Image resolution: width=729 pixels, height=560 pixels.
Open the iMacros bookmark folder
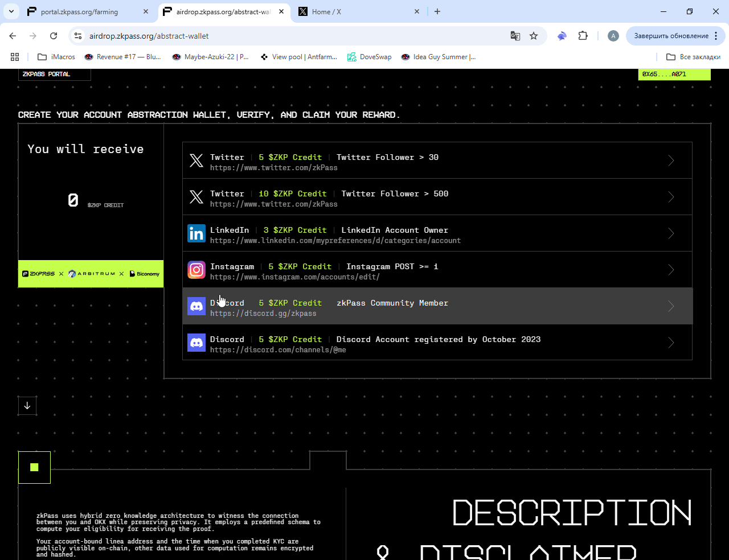pos(56,57)
